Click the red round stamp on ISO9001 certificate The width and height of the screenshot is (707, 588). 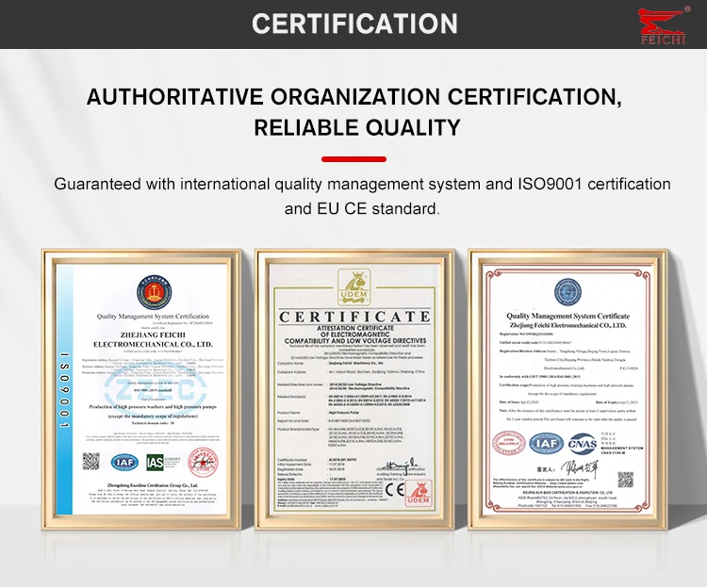click(203, 462)
